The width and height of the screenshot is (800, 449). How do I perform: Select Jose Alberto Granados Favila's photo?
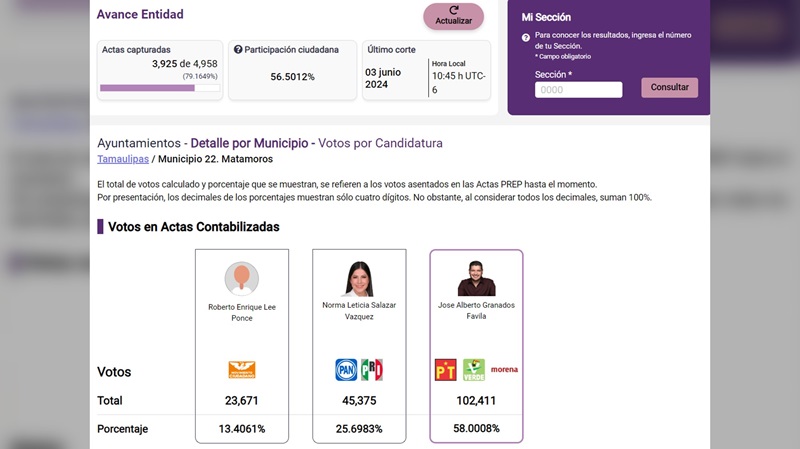point(476,278)
